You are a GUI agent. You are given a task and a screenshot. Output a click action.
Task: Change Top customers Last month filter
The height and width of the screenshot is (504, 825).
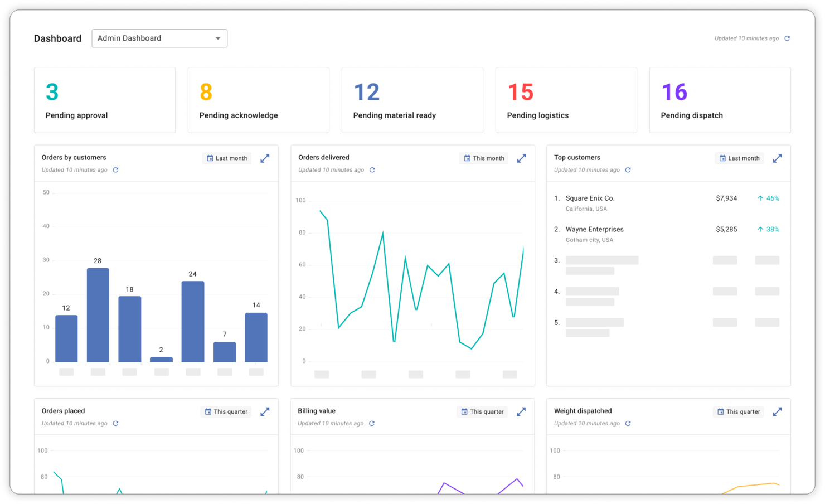click(x=739, y=158)
